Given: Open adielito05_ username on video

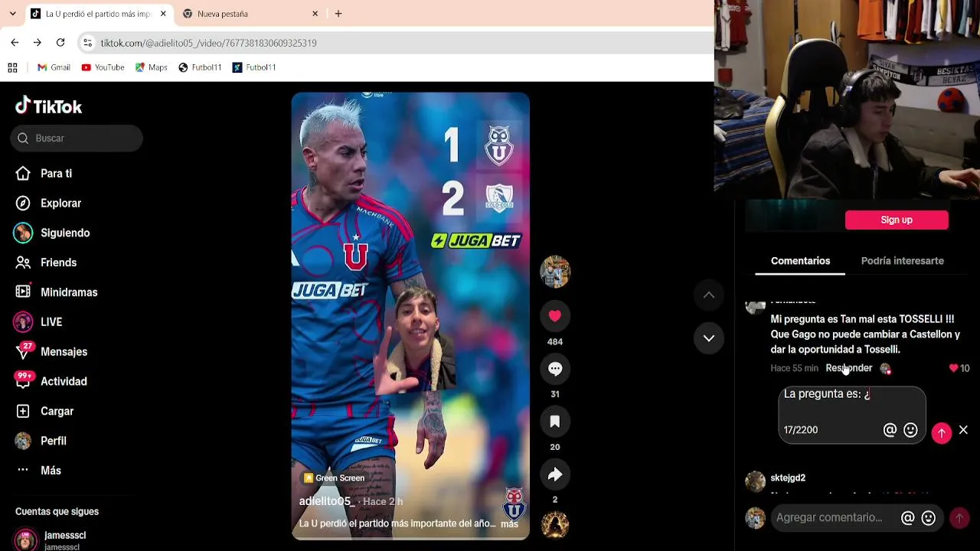Looking at the screenshot, I should pyautogui.click(x=327, y=501).
